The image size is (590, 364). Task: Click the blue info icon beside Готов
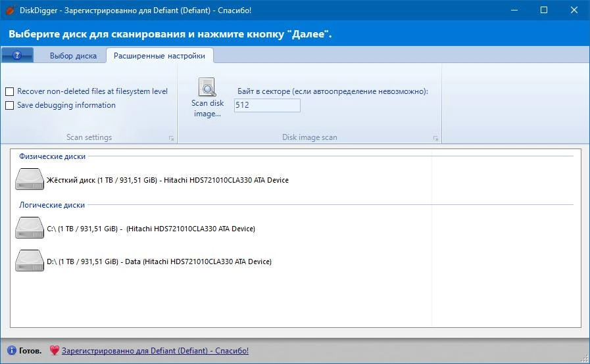[x=12, y=350]
